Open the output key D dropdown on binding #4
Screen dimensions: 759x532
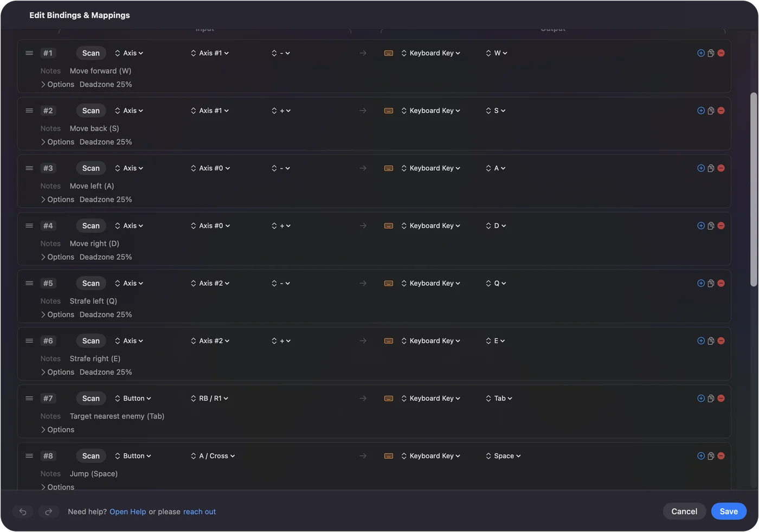tap(496, 226)
